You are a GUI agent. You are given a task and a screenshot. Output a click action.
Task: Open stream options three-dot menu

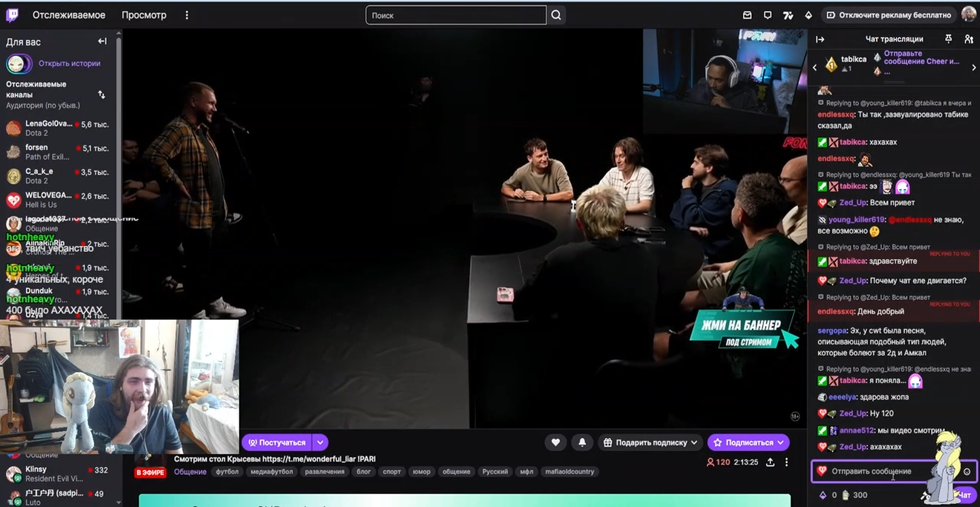click(786, 462)
